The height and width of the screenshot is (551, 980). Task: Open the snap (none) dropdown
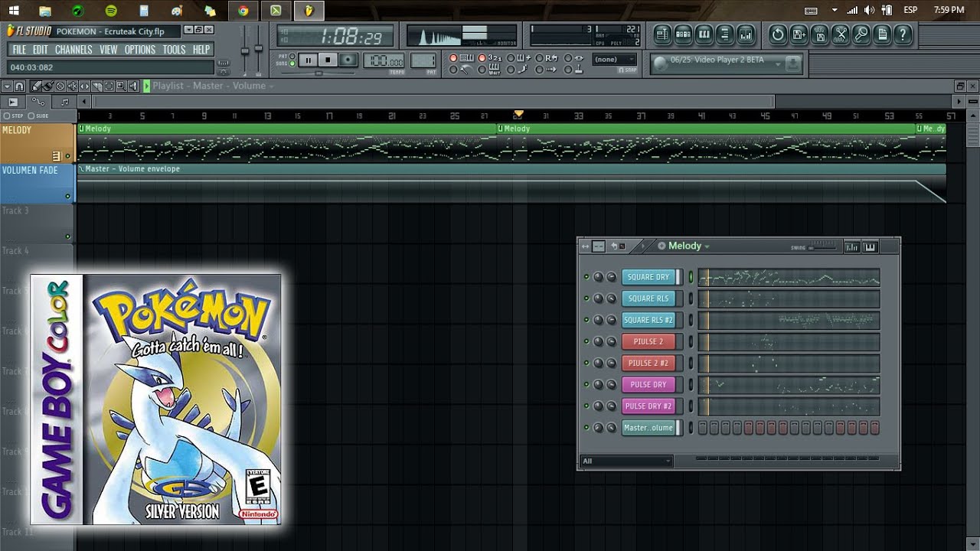tap(614, 59)
